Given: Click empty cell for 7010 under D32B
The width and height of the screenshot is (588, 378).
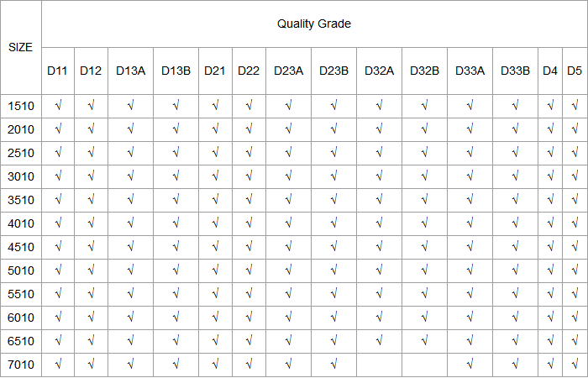Looking at the screenshot, I should (424, 365).
